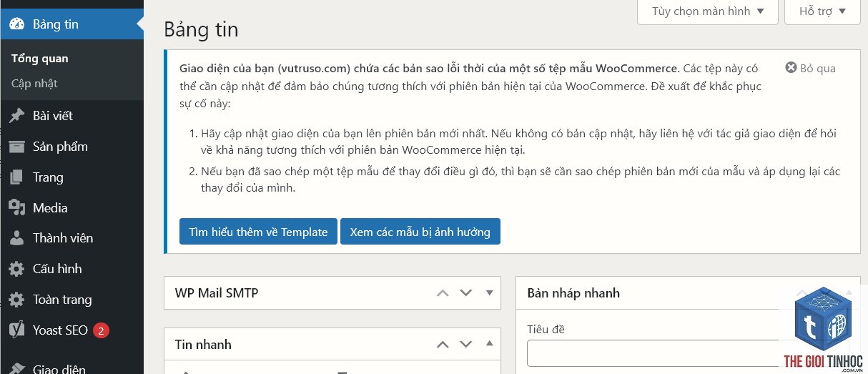Viewport: 868px width, 374px height.
Task: Click Tìm hiểu thêm về Template button
Action: point(258,232)
